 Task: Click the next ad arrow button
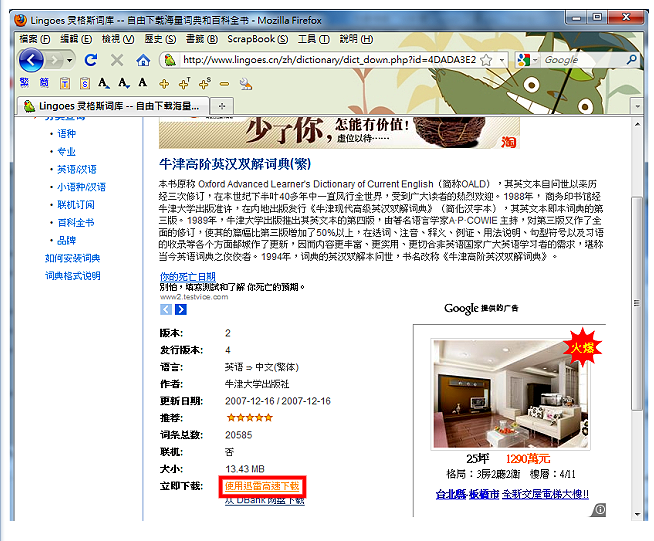(x=181, y=310)
